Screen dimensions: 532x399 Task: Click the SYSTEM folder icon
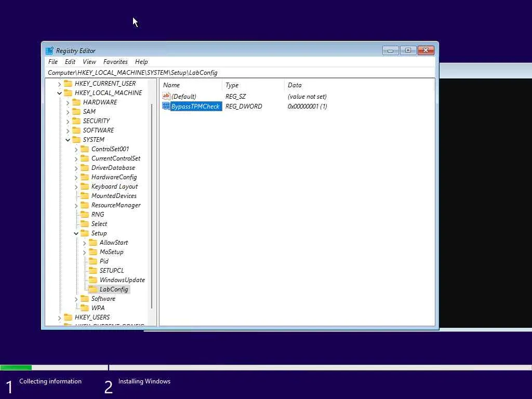click(77, 140)
